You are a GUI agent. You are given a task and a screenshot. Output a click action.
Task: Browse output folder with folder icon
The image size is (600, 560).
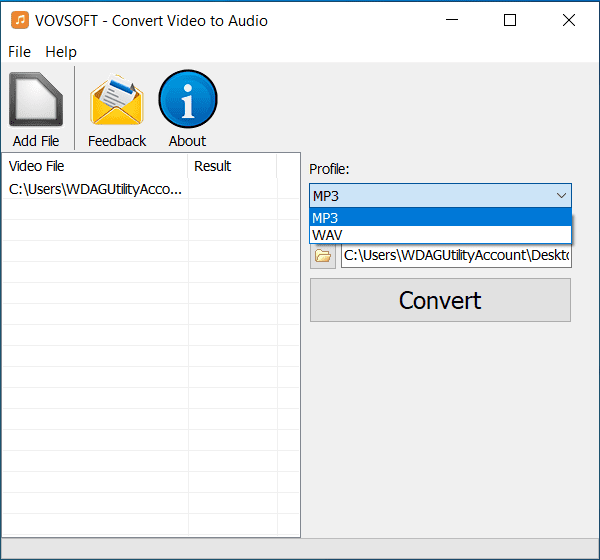[x=323, y=256]
